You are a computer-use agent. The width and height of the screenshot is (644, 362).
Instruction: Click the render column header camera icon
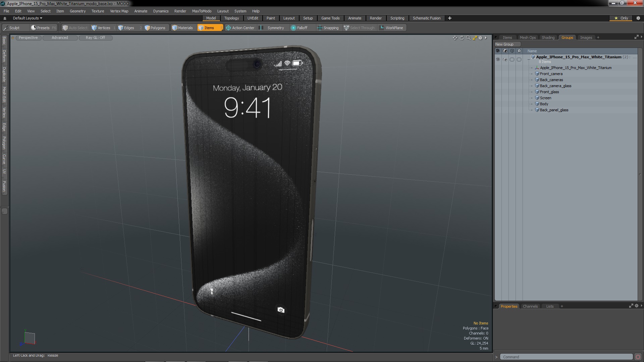(505, 51)
